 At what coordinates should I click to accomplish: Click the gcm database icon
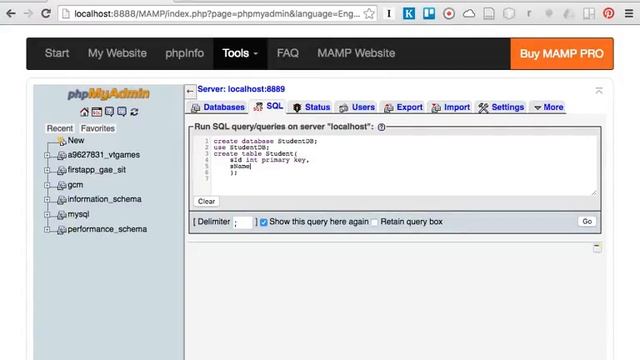click(61, 186)
